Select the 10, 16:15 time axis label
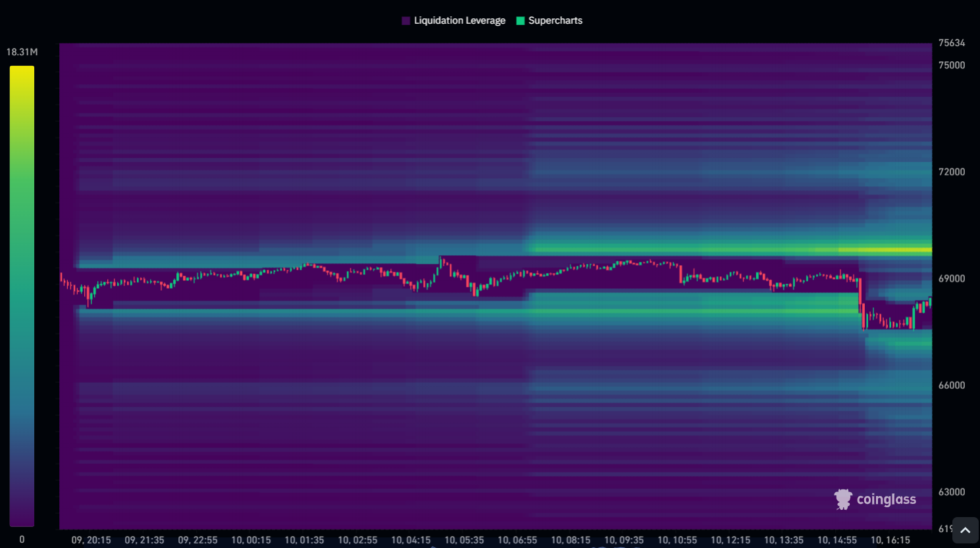This screenshot has width=980, height=548. [890, 540]
